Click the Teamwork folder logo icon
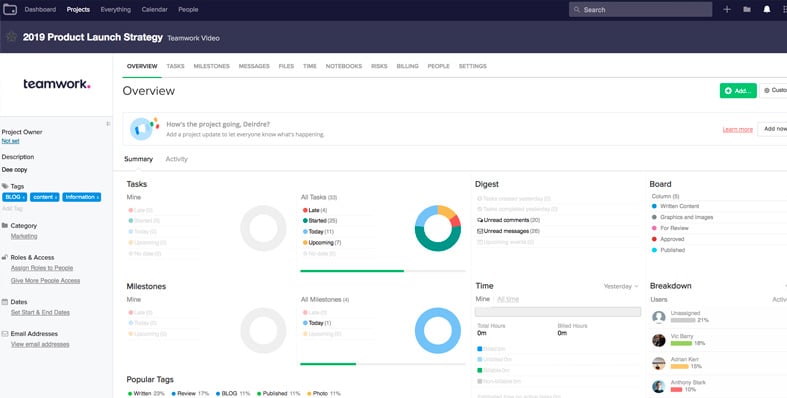This screenshot has width=787, height=398. click(10, 9)
